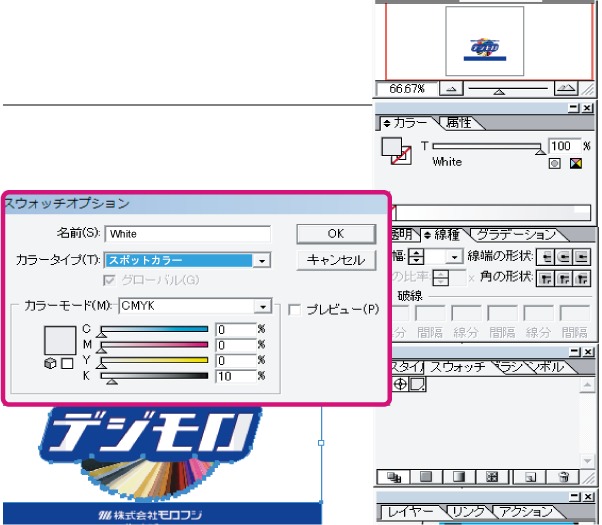Click the K black slider track
The image size is (602, 525).
pos(154,376)
